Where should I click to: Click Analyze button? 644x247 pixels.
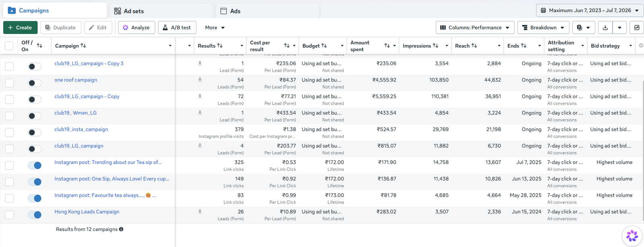click(136, 28)
